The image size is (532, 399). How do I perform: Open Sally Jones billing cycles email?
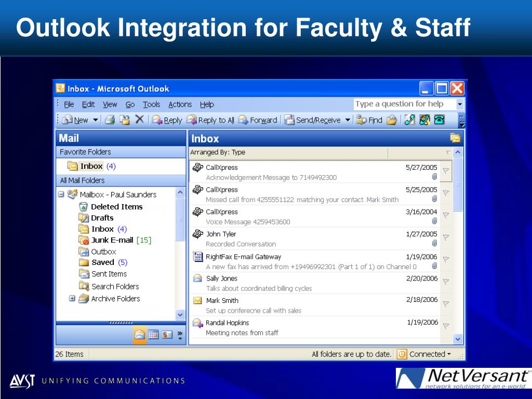coord(315,283)
